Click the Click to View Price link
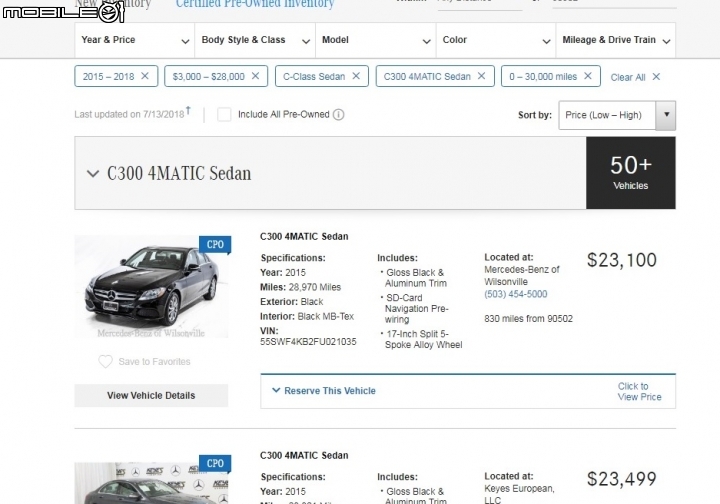 click(639, 392)
